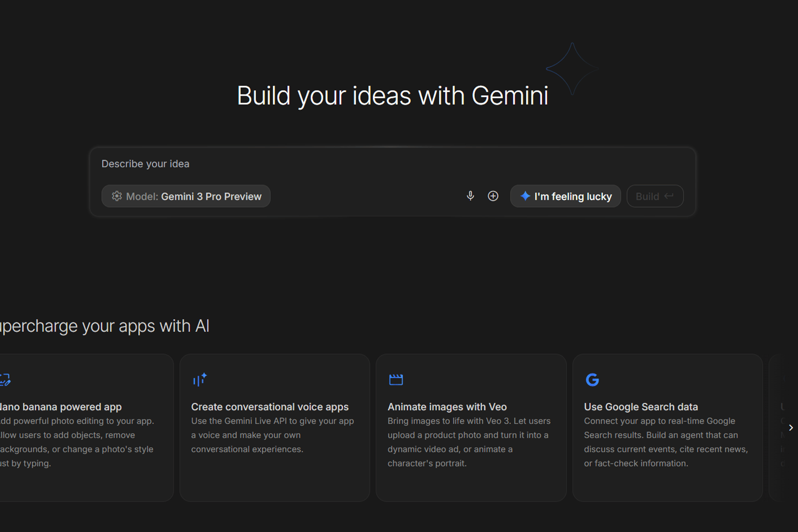Open the banana powered app card
The height and width of the screenshot is (532, 798).
click(86, 428)
